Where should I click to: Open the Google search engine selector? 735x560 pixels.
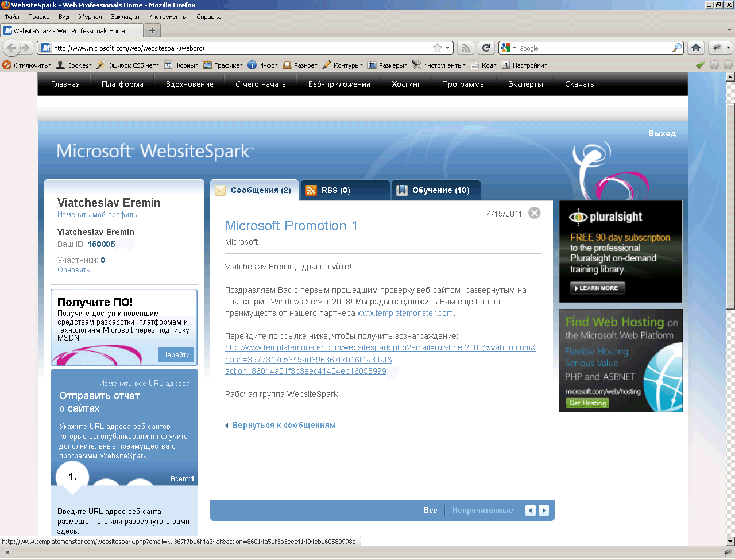point(508,48)
